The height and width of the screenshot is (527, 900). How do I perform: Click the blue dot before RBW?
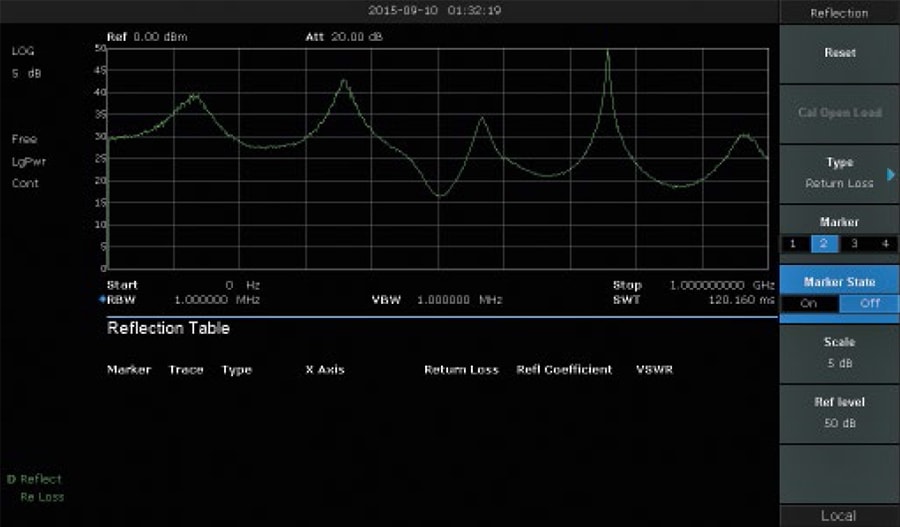(x=103, y=299)
